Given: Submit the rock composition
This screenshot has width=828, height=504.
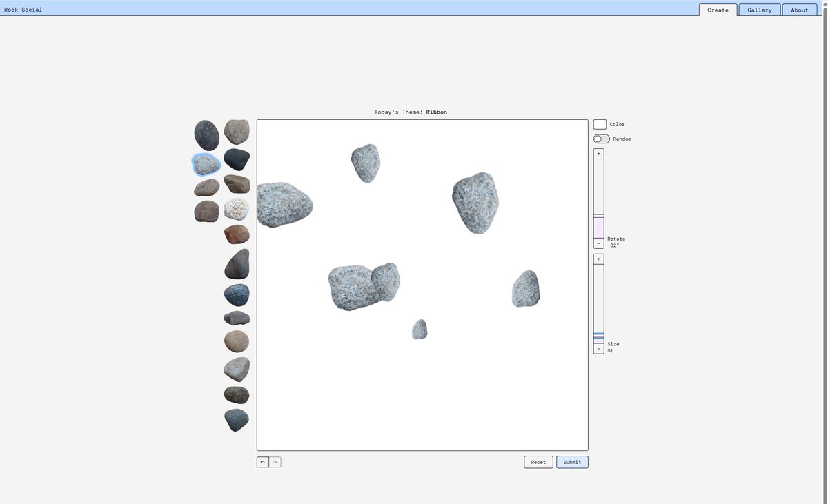Looking at the screenshot, I should pyautogui.click(x=572, y=462).
